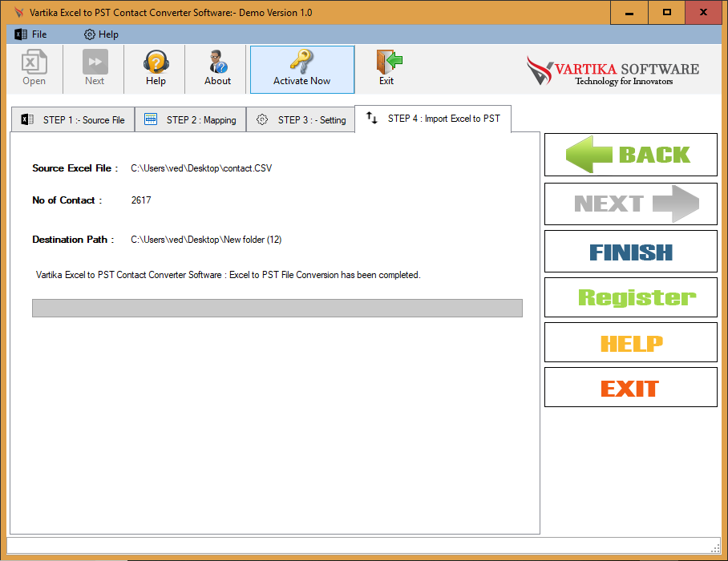Open the Help menu
Viewport: 728px width, 561px height.
101,34
